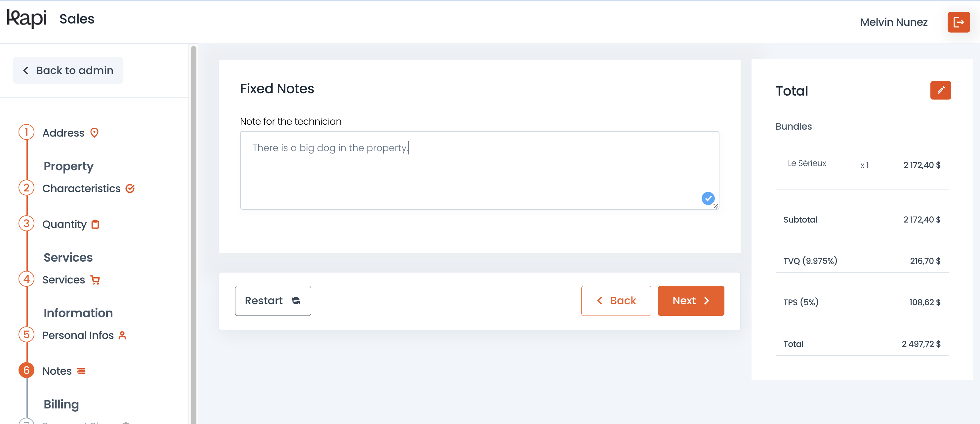980x424 pixels.
Task: Go to step 1 Address circle
Action: [x=26, y=132]
